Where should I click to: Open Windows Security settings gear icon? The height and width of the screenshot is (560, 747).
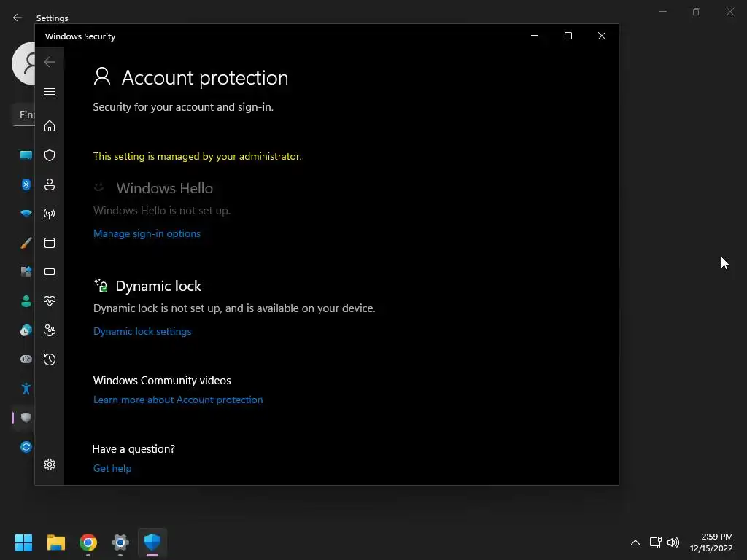[50, 464]
